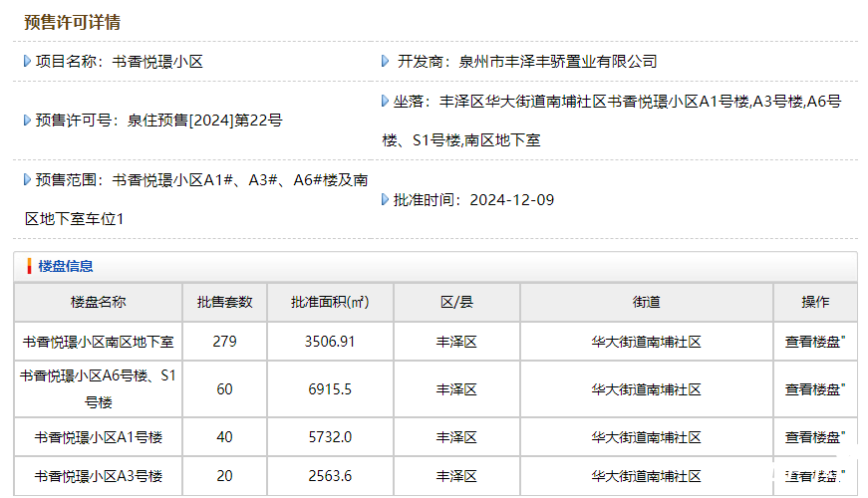Click the 楼盘名称 column header
Image resolution: width=868 pixels, height=498 pixels.
coord(98,302)
